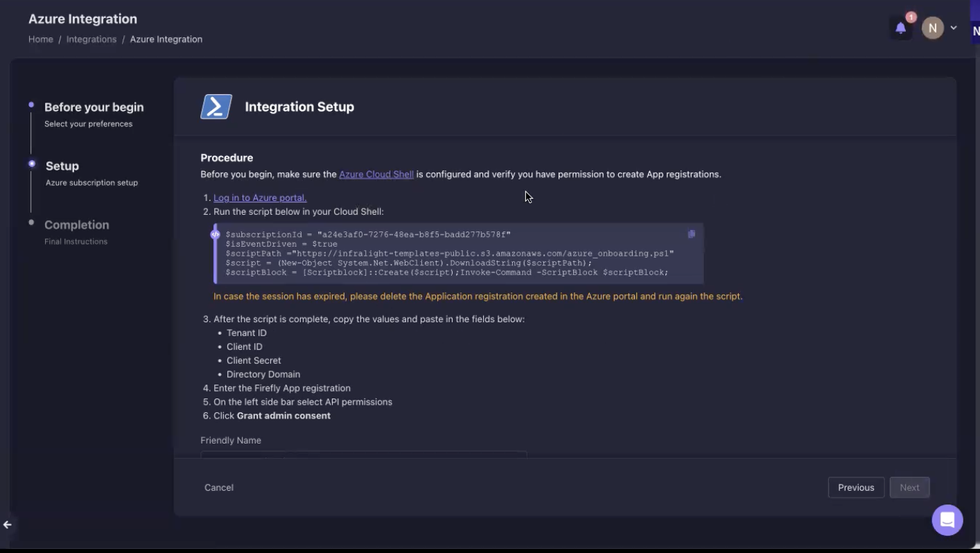The height and width of the screenshot is (553, 980).
Task: Copy the script with the copy icon
Action: pos(691,234)
